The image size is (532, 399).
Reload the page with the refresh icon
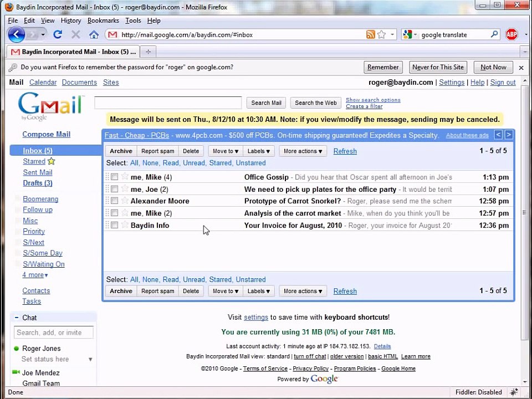click(x=58, y=34)
